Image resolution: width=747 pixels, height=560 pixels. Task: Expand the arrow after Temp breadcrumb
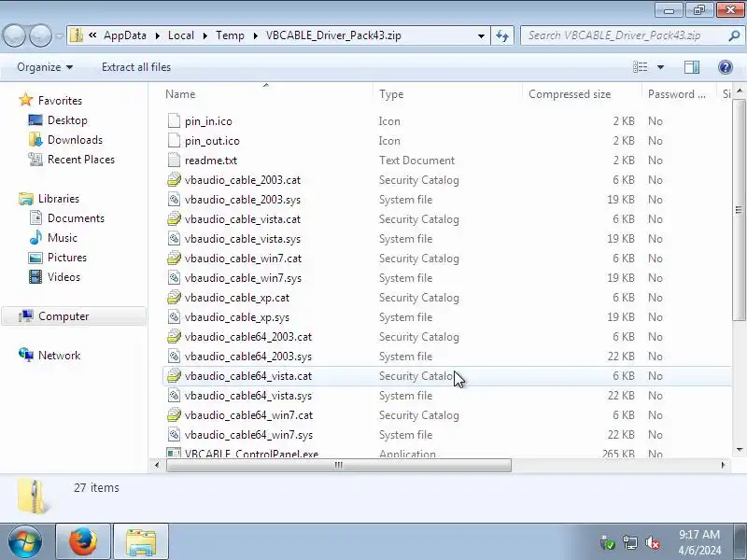[255, 35]
